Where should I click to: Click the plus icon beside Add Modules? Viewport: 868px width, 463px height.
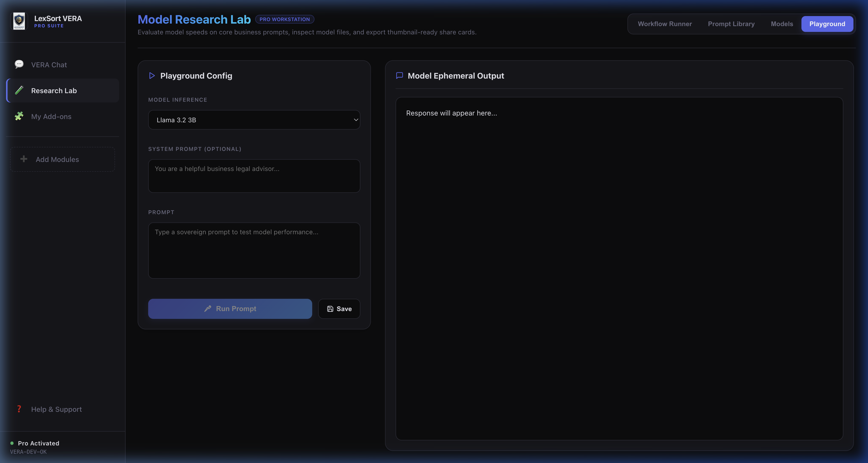click(24, 159)
